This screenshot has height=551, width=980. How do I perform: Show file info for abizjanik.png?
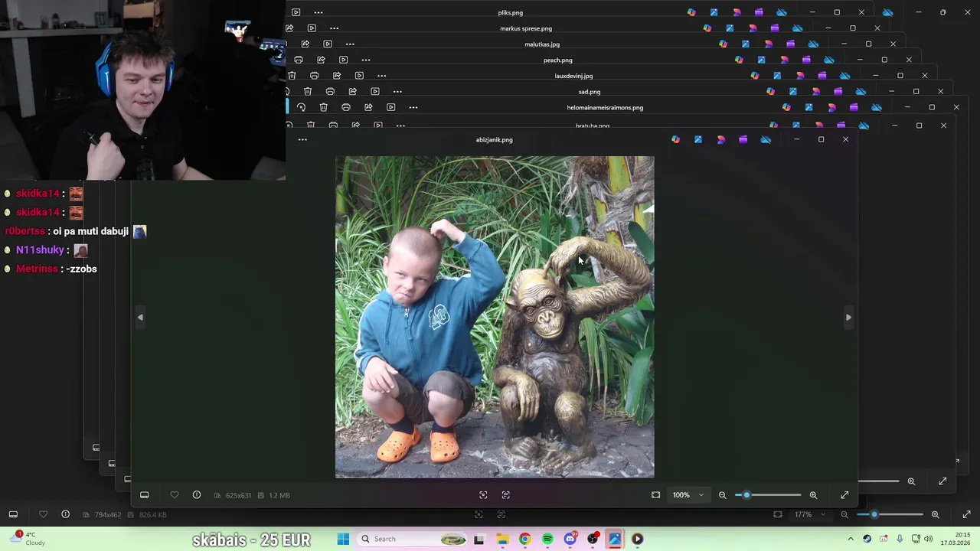pos(197,495)
